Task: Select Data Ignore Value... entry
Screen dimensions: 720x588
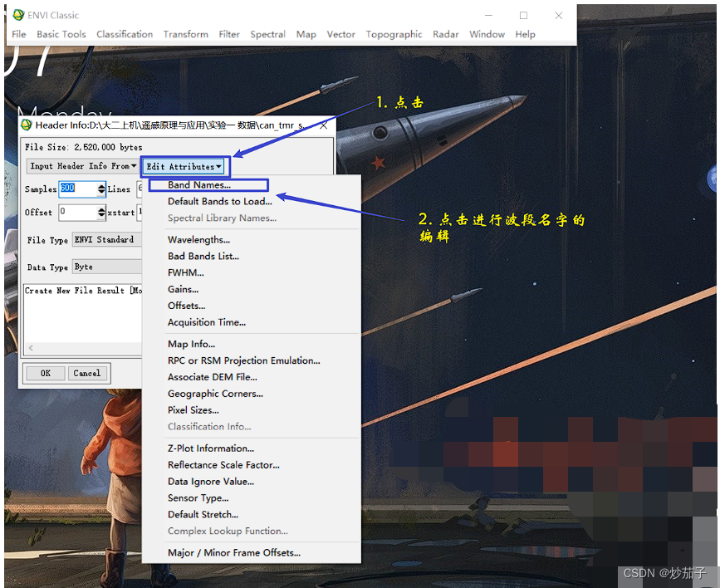Action: 211,482
